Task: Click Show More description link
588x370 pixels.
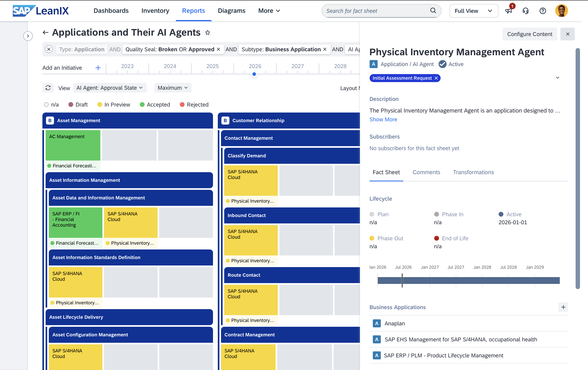Action: 383,120
